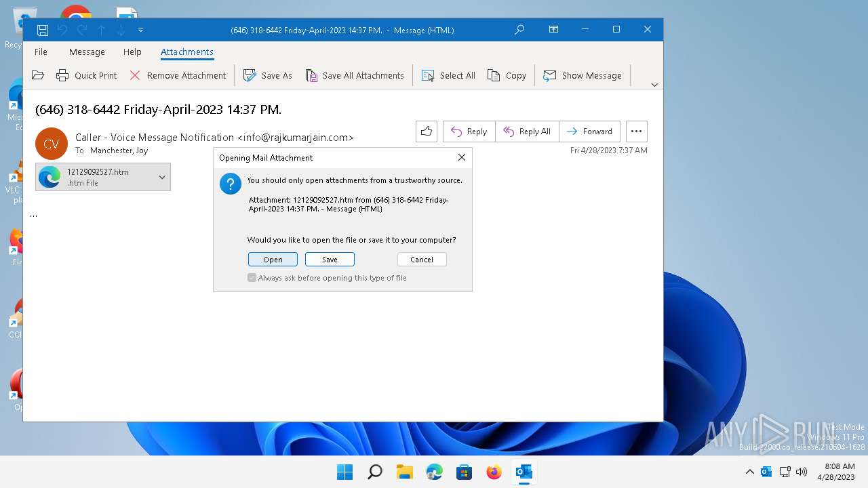This screenshot has height=488, width=868.
Task: Click Save As in the ribbon
Action: (268, 75)
